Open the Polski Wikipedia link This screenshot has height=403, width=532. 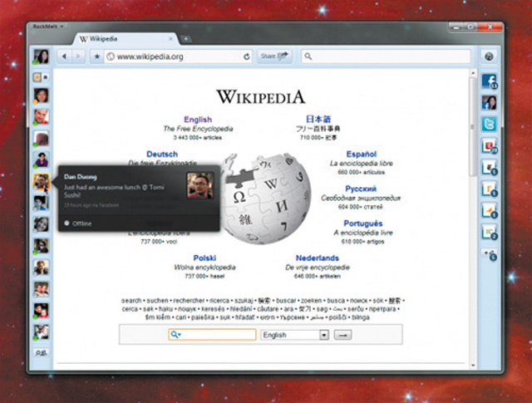click(x=204, y=258)
